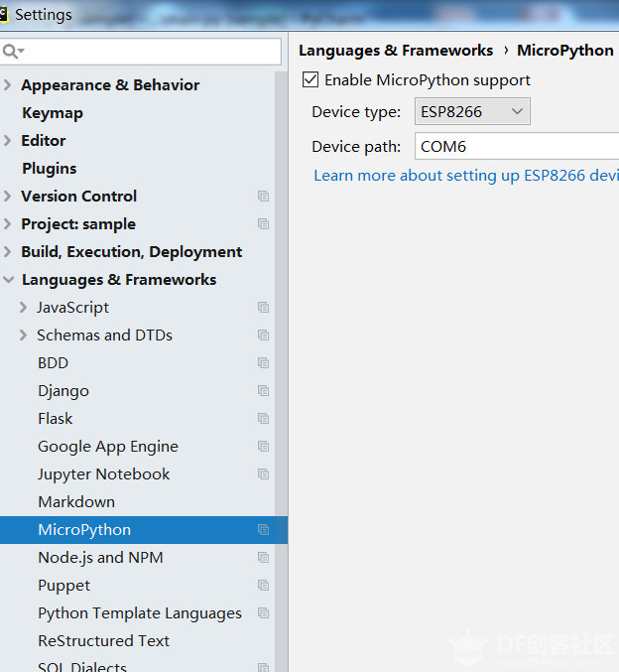Select Node.js and NPM item
Viewport: 619px width, 672px height.
click(100, 558)
